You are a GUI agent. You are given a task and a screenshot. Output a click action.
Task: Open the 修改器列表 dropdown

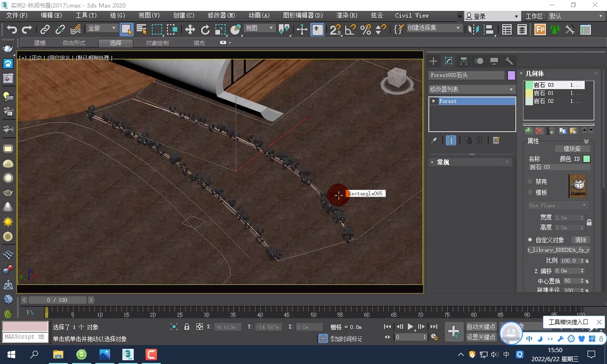tap(471, 89)
